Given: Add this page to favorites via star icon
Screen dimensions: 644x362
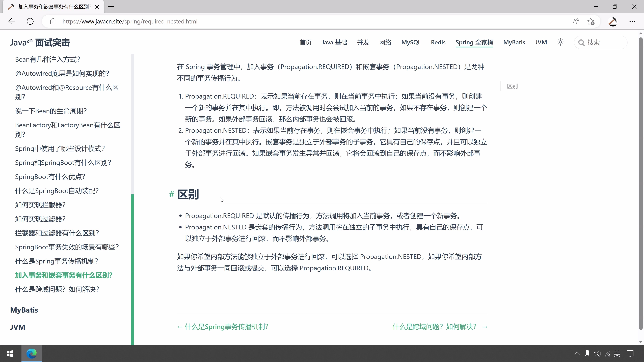Looking at the screenshot, I should pos(591,21).
